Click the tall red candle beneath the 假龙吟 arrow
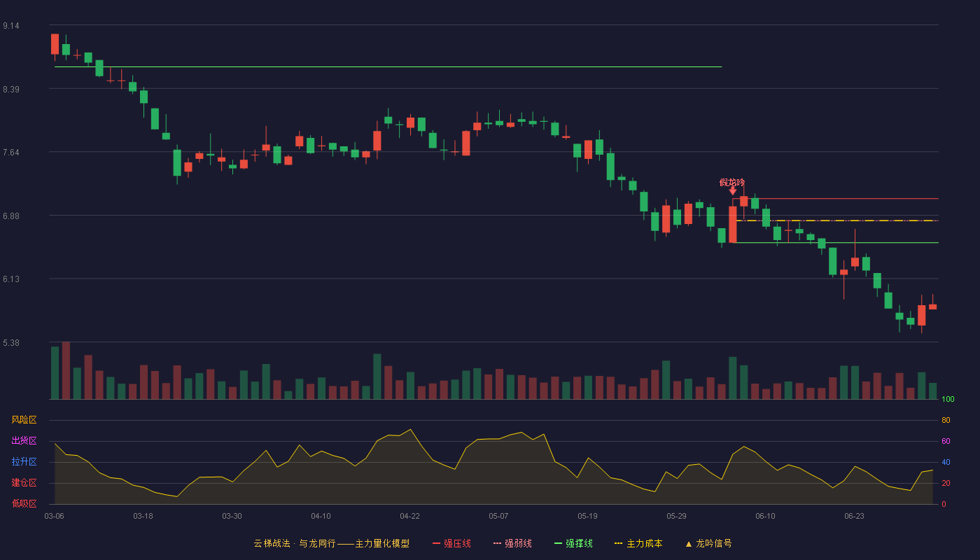The height and width of the screenshot is (560, 980). pos(732,224)
